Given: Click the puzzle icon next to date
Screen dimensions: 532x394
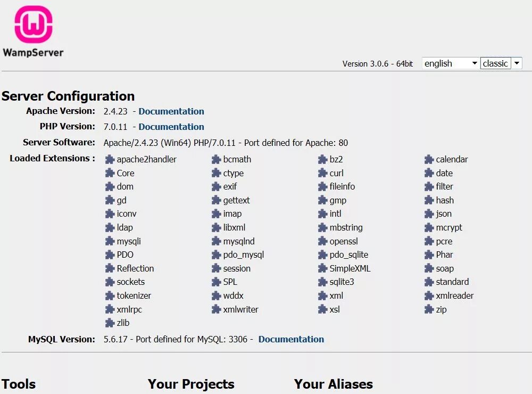Looking at the screenshot, I should pos(429,173).
